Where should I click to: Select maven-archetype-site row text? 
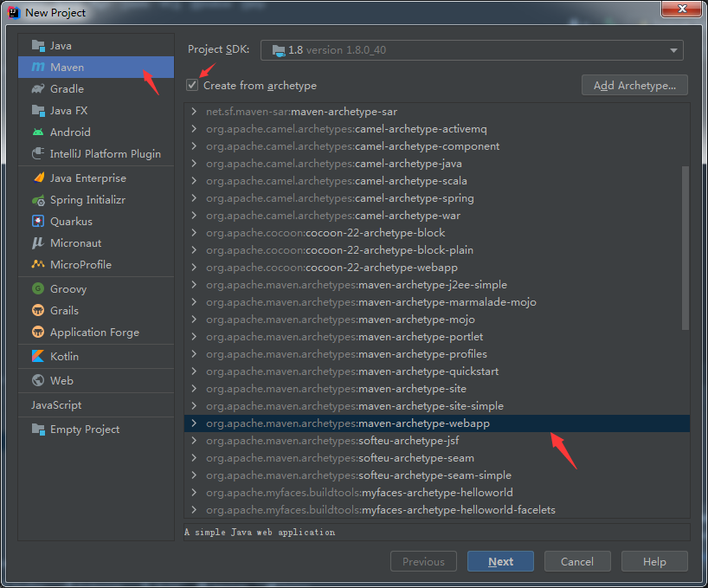[x=336, y=388]
